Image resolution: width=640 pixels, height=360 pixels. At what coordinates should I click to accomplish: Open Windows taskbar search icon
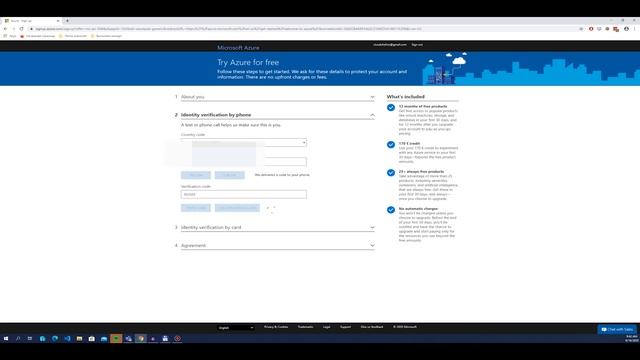pos(18,338)
